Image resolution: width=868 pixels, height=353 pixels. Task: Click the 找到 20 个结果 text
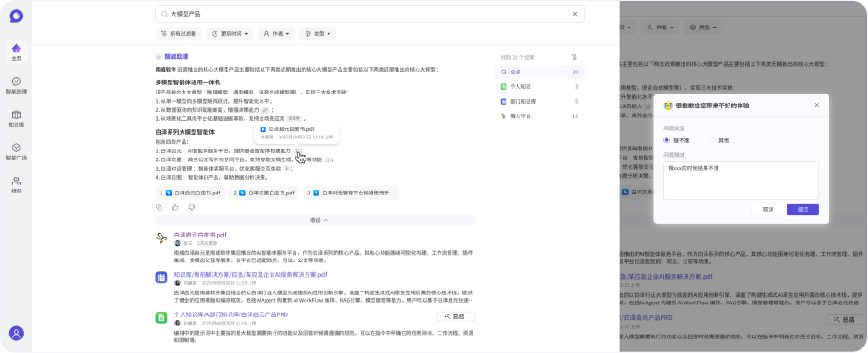[517, 57]
